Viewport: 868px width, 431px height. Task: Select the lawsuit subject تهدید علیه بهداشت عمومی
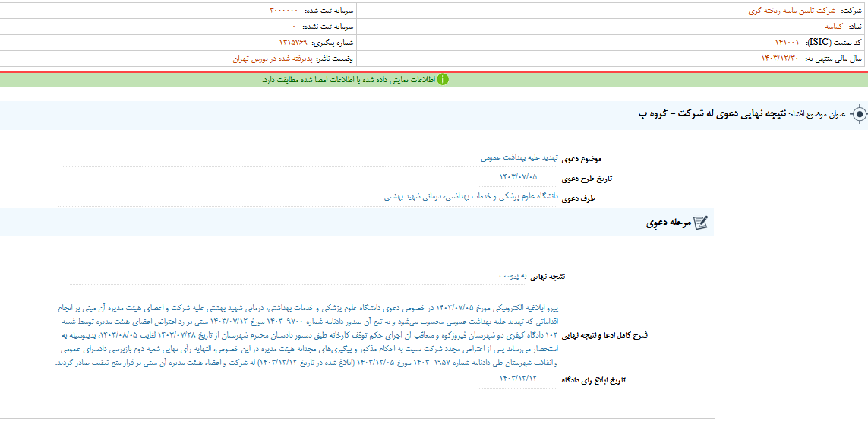pyautogui.click(x=519, y=158)
